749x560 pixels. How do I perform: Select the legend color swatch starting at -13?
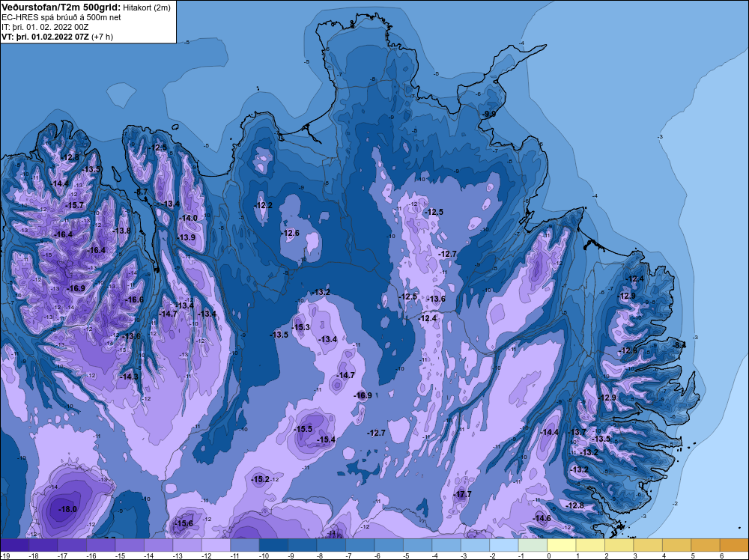coord(187,545)
